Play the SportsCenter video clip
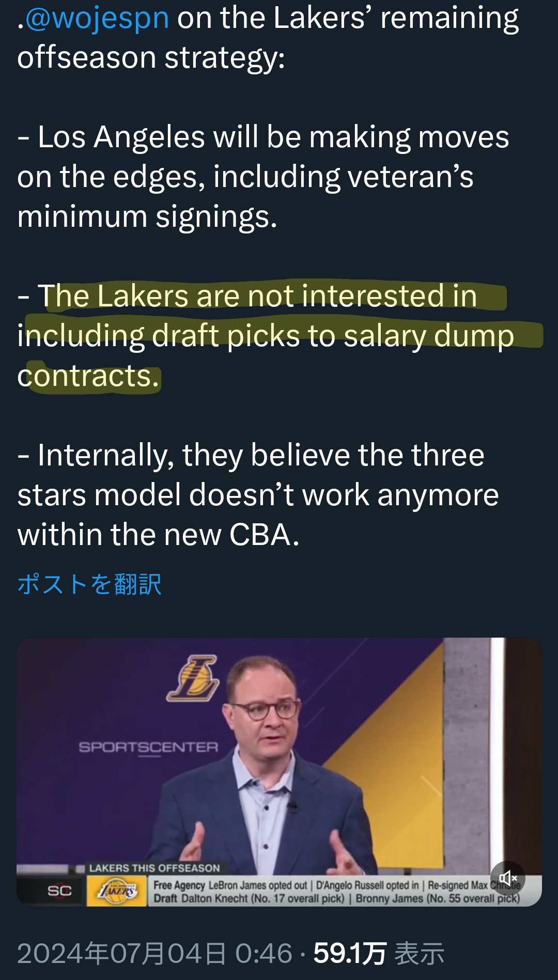 279,772
